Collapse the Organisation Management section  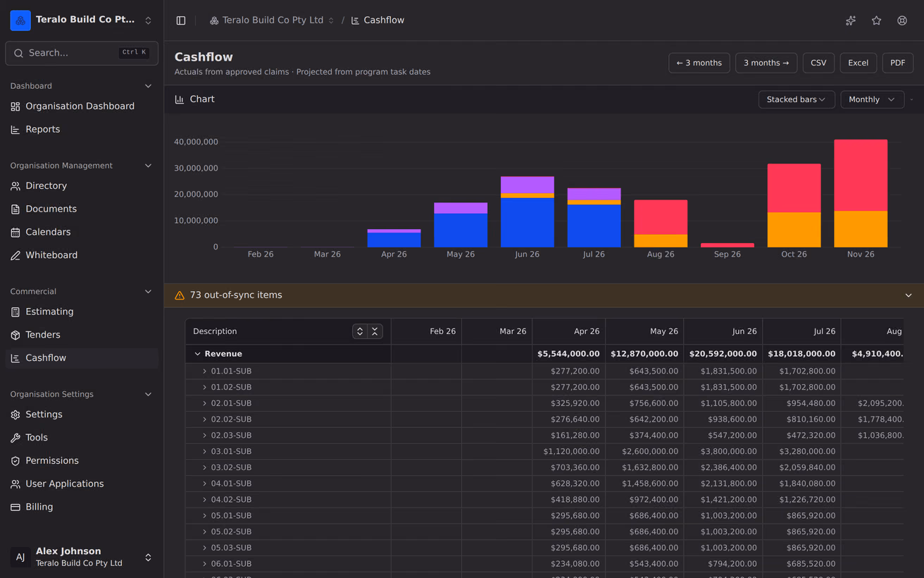pyautogui.click(x=148, y=166)
